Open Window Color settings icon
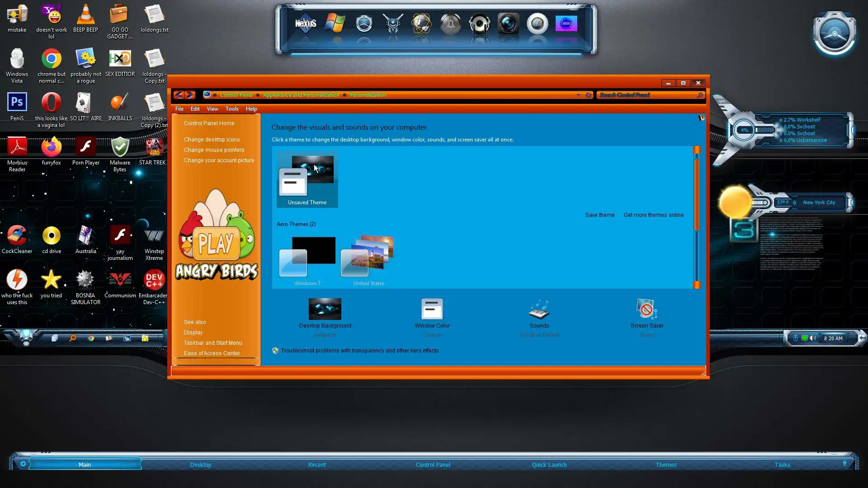 432,310
